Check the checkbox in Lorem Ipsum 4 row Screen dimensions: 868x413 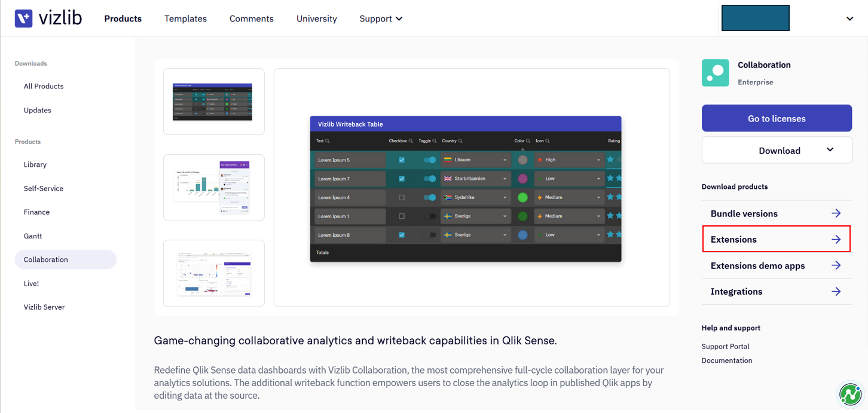click(x=402, y=197)
